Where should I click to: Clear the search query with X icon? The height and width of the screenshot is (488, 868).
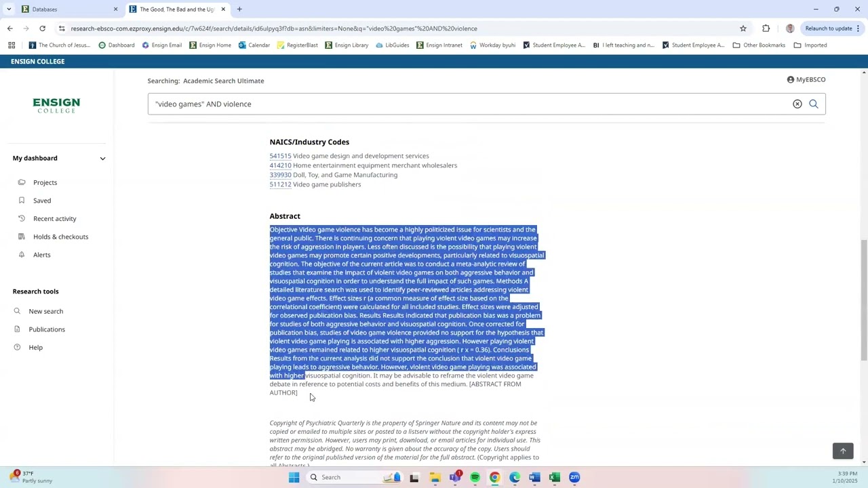pyautogui.click(x=797, y=104)
